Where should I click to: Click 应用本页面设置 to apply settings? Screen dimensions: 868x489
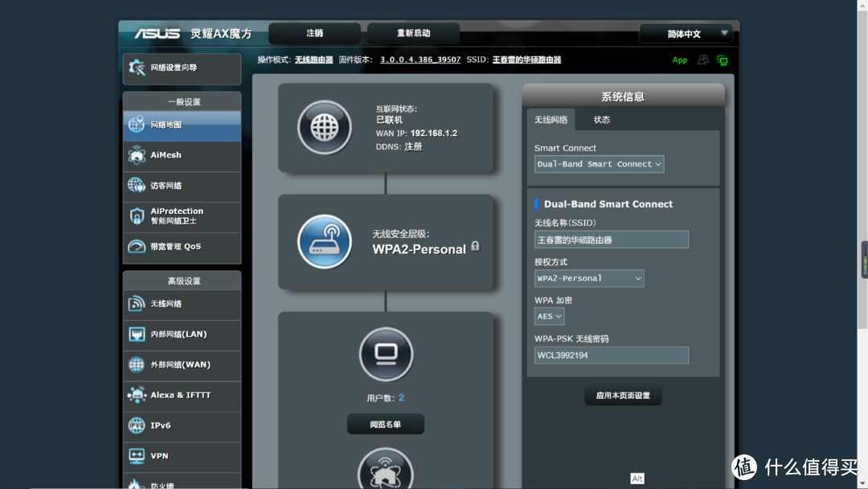pyautogui.click(x=623, y=395)
